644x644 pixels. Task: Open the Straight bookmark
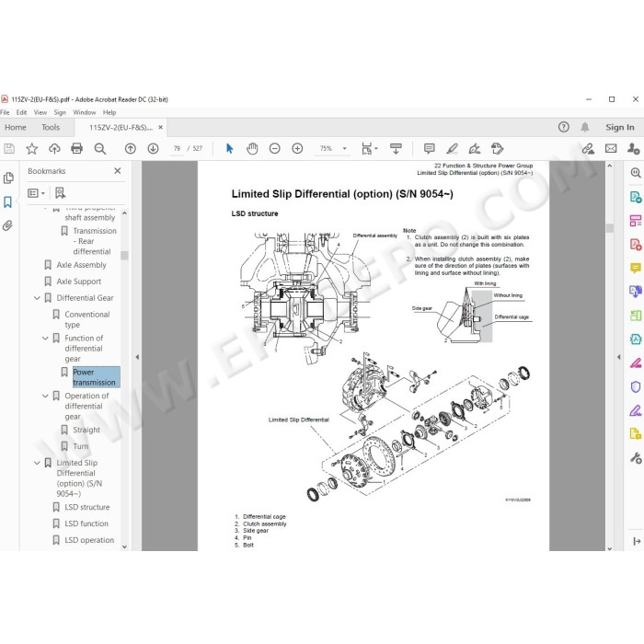(86, 430)
